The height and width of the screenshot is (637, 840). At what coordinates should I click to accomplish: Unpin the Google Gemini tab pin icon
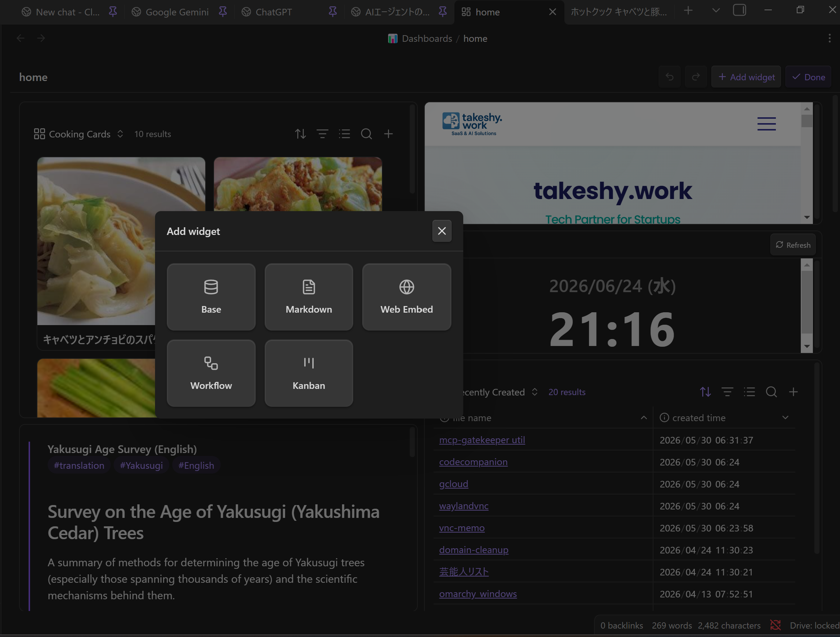pos(223,12)
